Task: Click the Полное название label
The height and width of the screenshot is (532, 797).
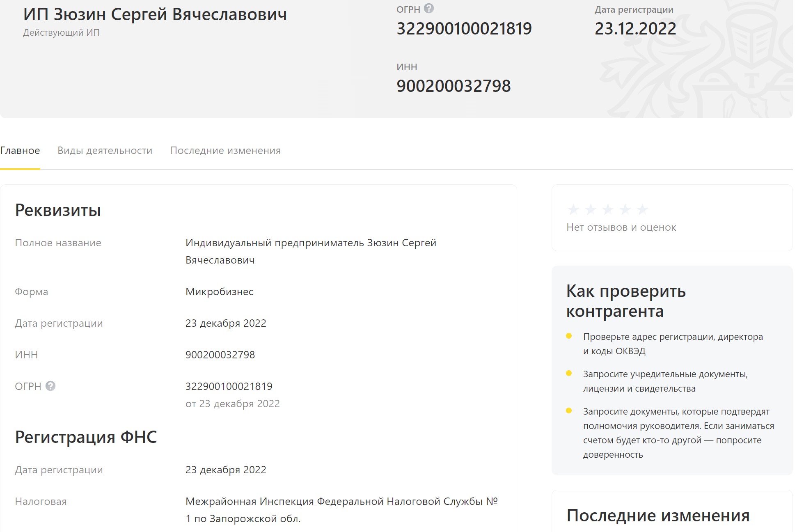Action: 58,243
